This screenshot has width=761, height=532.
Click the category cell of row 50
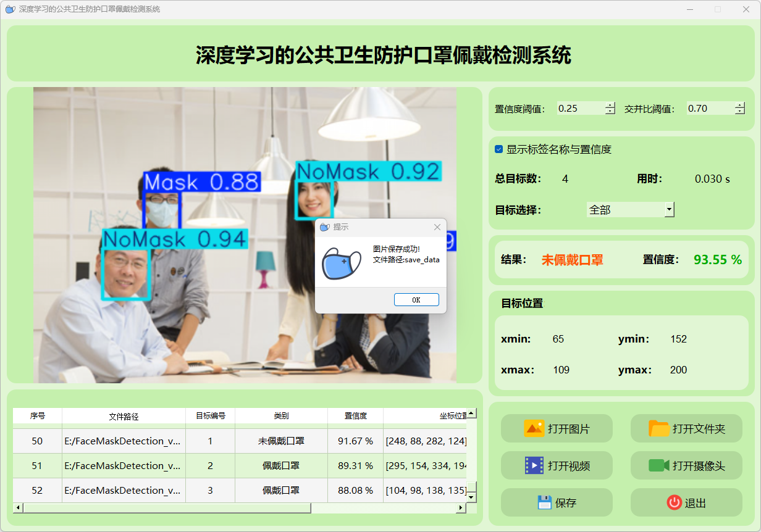[x=281, y=441]
